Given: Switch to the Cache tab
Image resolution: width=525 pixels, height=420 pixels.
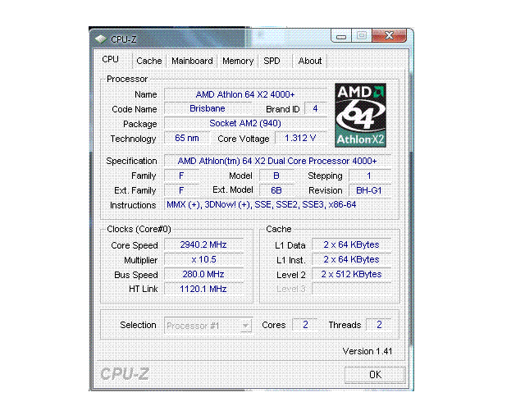Looking at the screenshot, I should (149, 61).
